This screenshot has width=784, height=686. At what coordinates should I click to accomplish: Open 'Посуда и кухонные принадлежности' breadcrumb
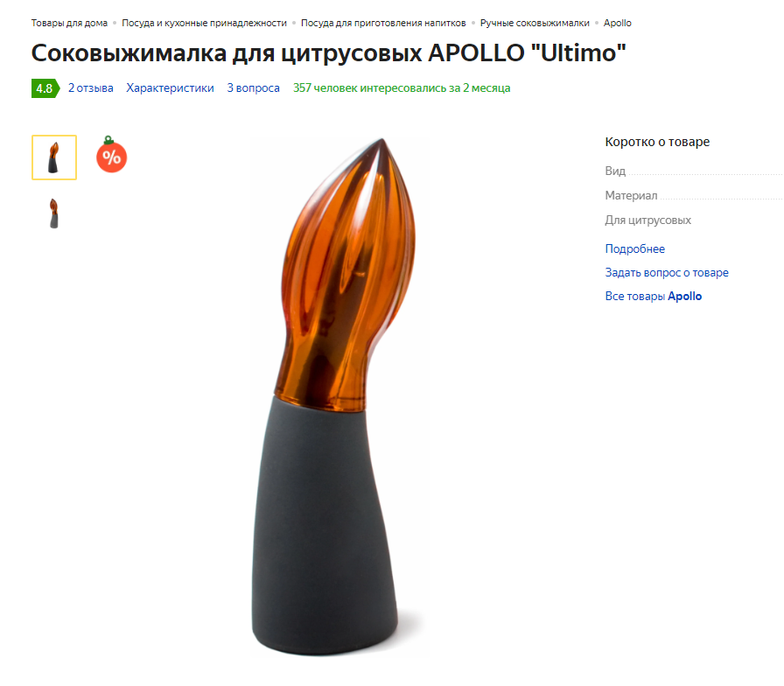point(204,23)
